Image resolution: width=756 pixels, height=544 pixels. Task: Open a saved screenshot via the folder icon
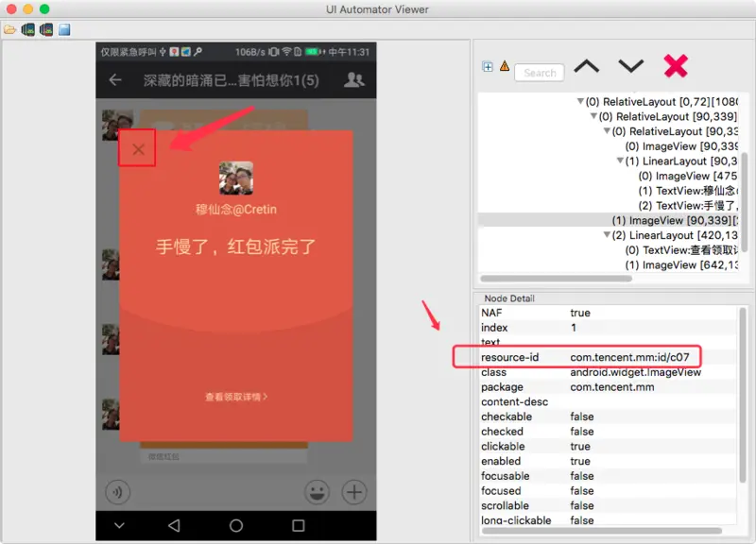click(x=9, y=30)
